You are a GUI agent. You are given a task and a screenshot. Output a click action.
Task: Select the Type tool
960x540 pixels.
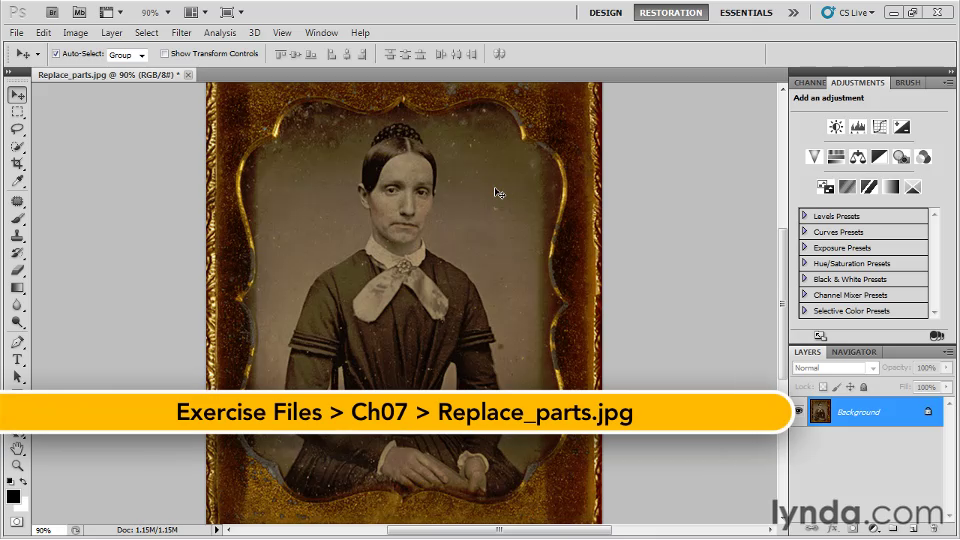(x=17, y=359)
